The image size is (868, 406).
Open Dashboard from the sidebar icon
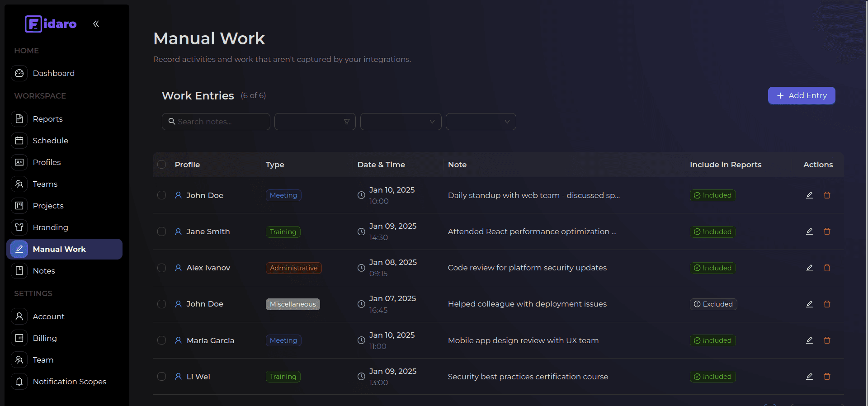(19, 73)
